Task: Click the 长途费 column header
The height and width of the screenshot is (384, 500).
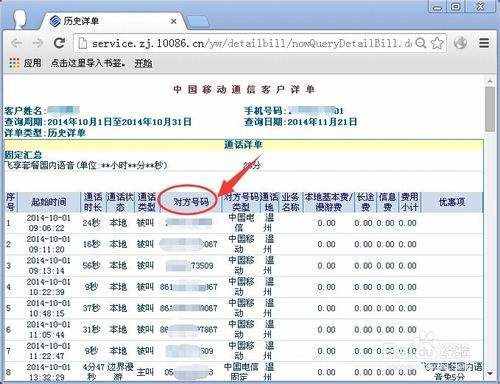Action: tap(365, 202)
